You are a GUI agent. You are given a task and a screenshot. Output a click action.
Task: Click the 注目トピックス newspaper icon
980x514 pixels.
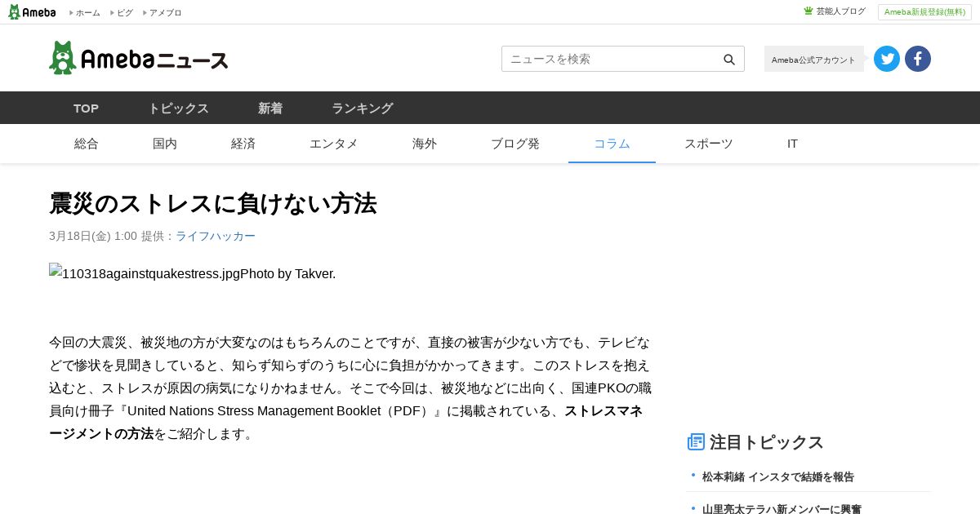tap(696, 442)
